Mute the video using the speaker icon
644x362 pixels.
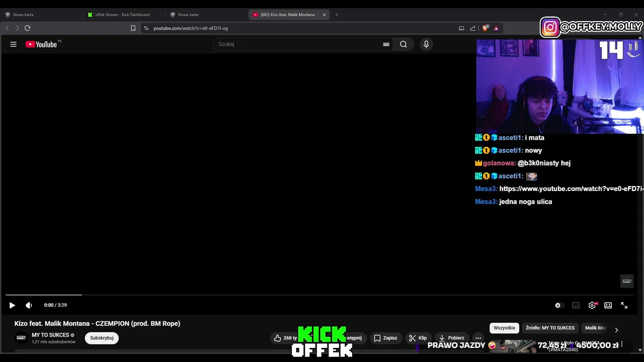tap(29, 305)
